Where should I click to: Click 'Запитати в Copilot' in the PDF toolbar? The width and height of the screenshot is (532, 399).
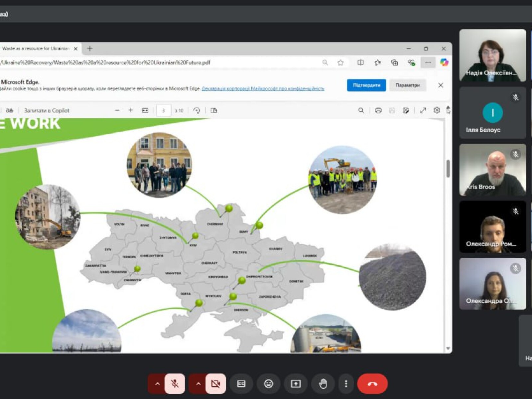tap(47, 110)
